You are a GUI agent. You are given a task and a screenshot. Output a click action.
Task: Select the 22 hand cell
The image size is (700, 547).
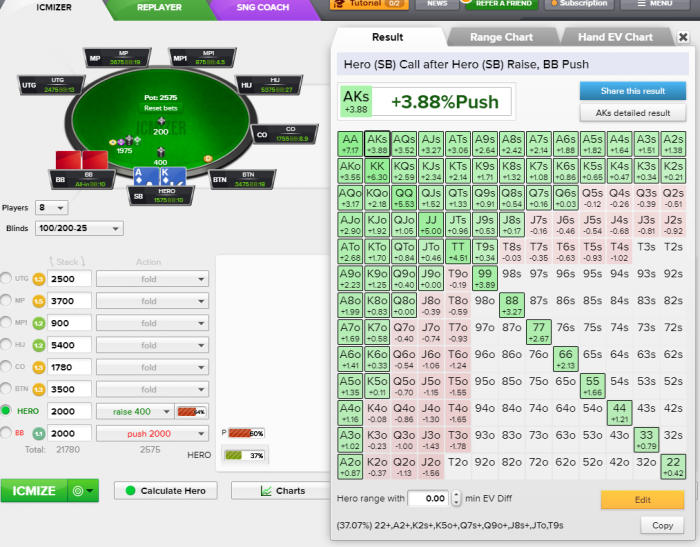[673, 466]
